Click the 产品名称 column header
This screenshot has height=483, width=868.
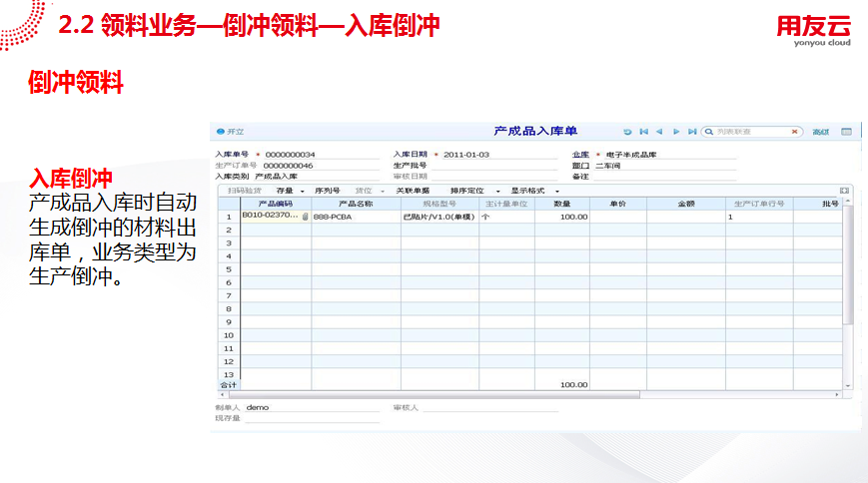pos(356,204)
